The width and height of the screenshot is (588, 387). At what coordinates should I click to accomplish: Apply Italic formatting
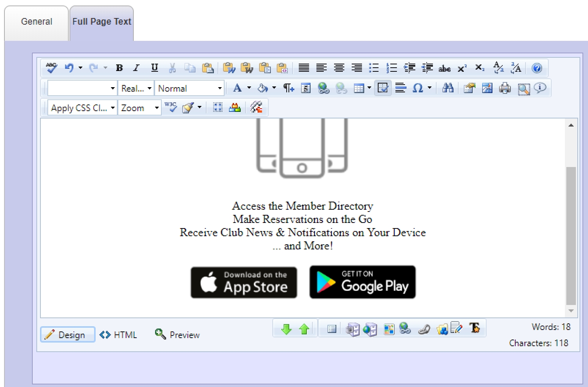136,68
